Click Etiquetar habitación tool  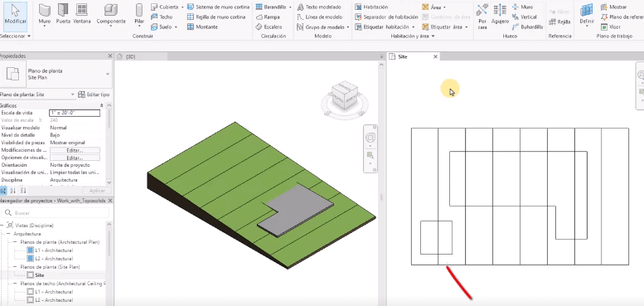(x=381, y=27)
